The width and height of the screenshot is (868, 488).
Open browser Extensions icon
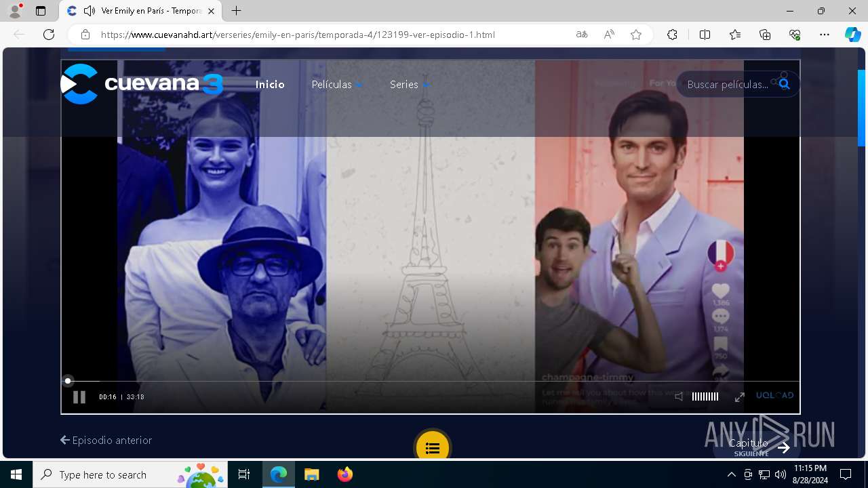tap(672, 35)
